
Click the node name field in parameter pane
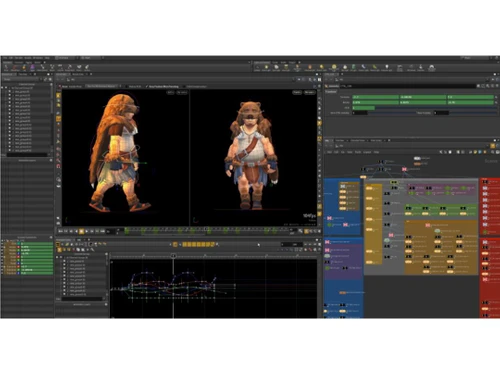click(x=408, y=86)
